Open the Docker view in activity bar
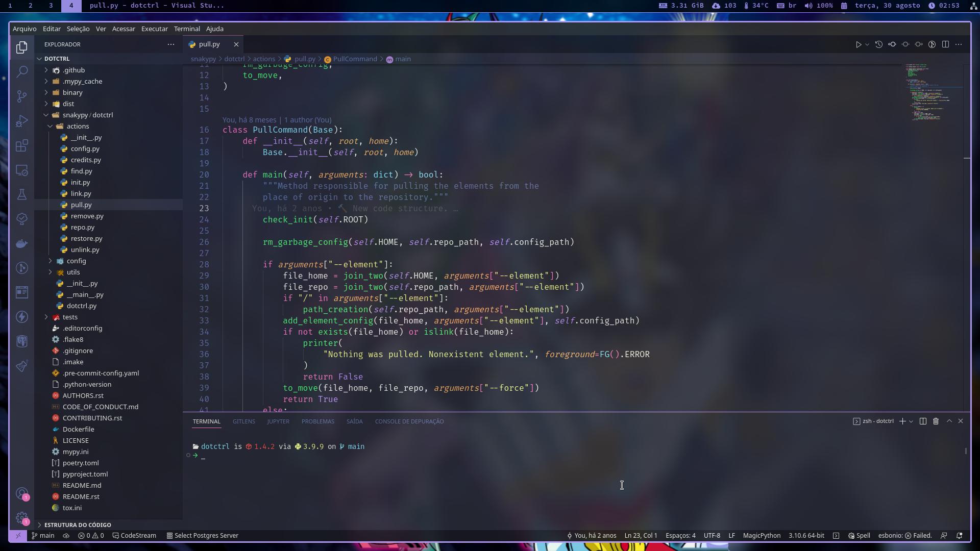980x551 pixels. pyautogui.click(x=21, y=243)
